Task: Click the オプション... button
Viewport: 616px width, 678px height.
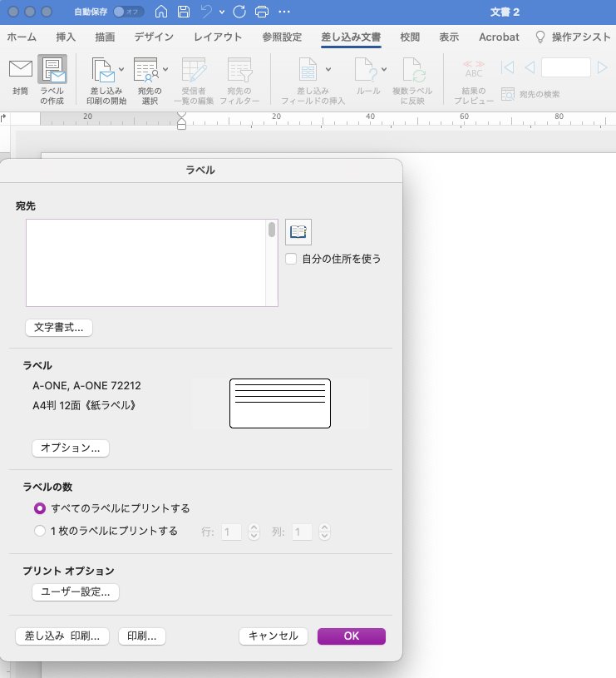Action: (x=71, y=448)
